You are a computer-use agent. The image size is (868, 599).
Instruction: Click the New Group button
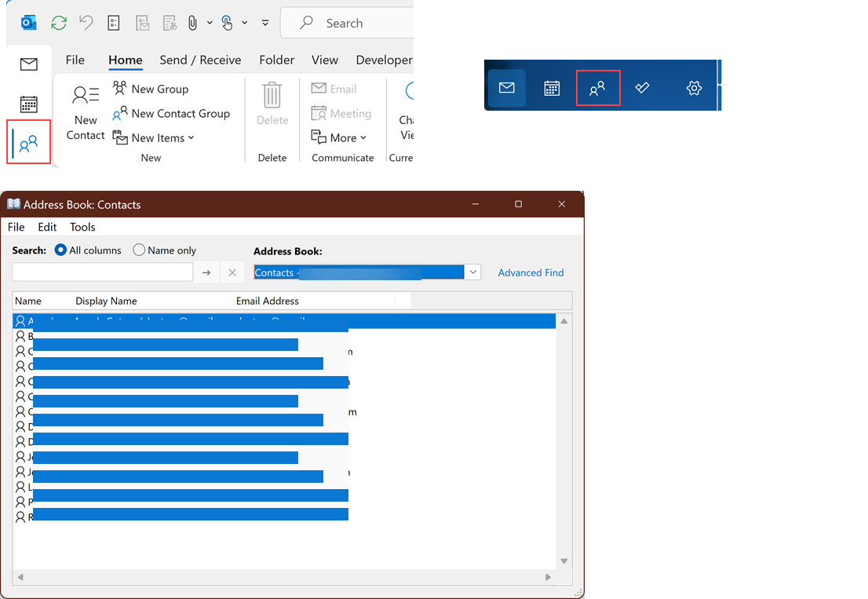coord(151,89)
